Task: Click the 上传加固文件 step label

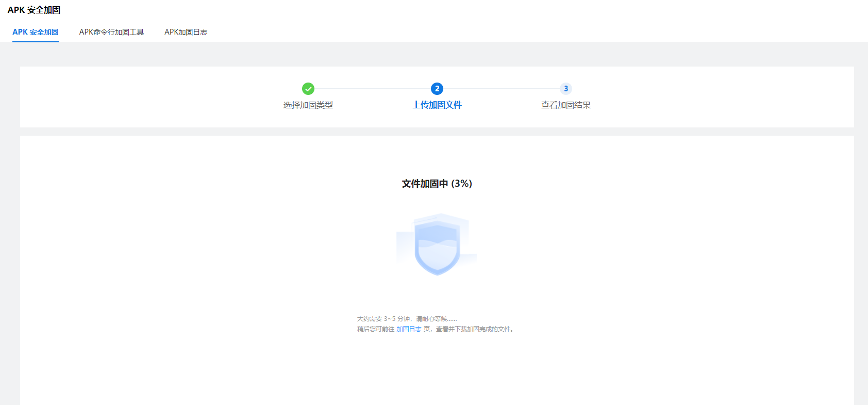Action: [437, 105]
